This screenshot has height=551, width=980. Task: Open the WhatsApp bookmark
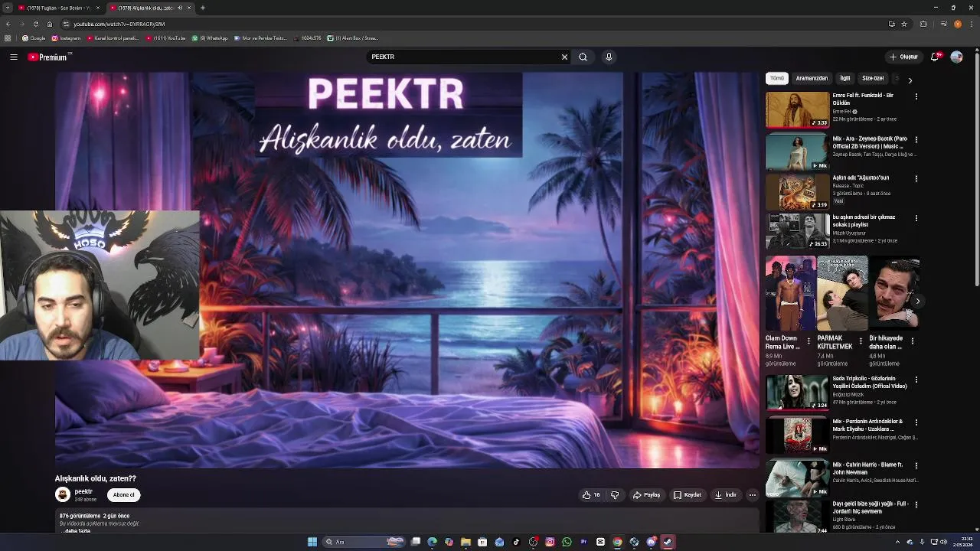coord(210,38)
